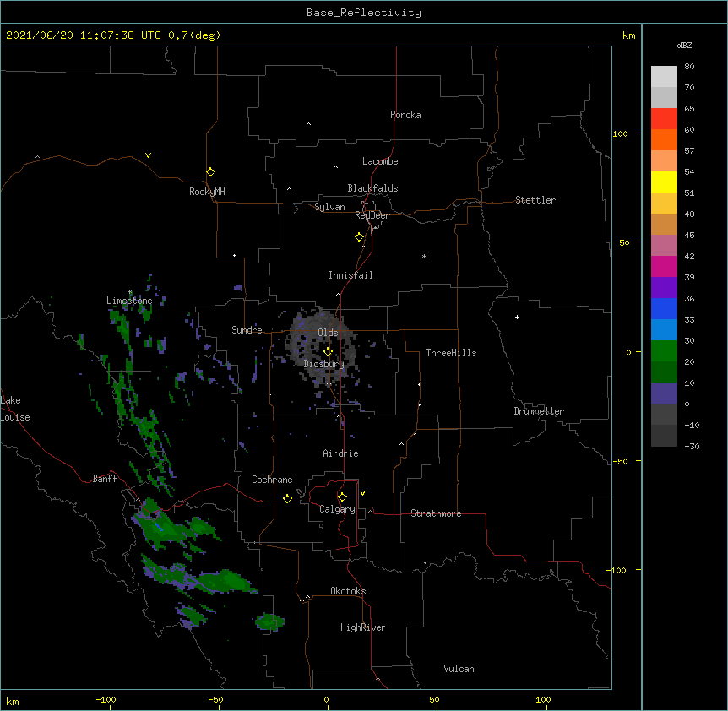
Task: Click the Didsbury label
Action: tap(323, 364)
